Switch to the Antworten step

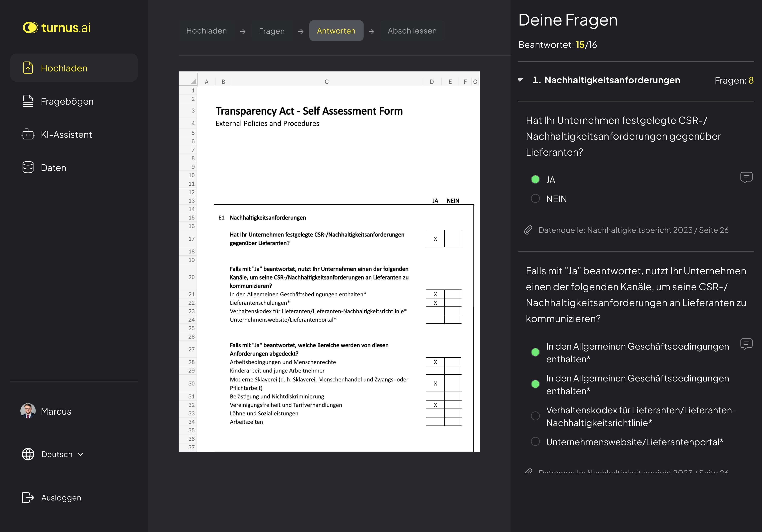[x=336, y=31]
